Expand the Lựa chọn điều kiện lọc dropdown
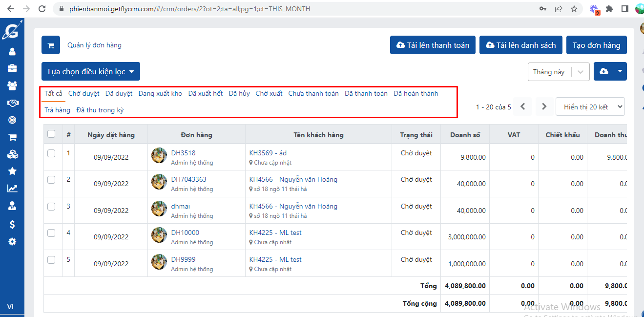This screenshot has height=317, width=644. [91, 71]
